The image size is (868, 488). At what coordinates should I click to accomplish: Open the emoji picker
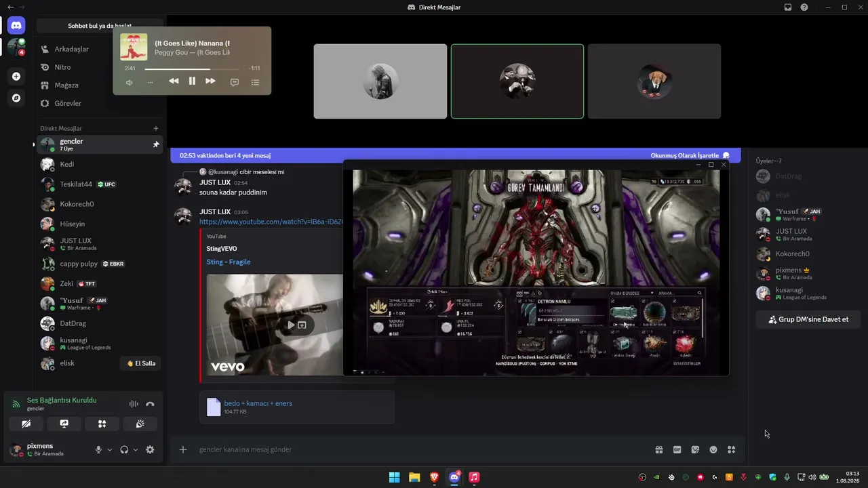tap(713, 449)
